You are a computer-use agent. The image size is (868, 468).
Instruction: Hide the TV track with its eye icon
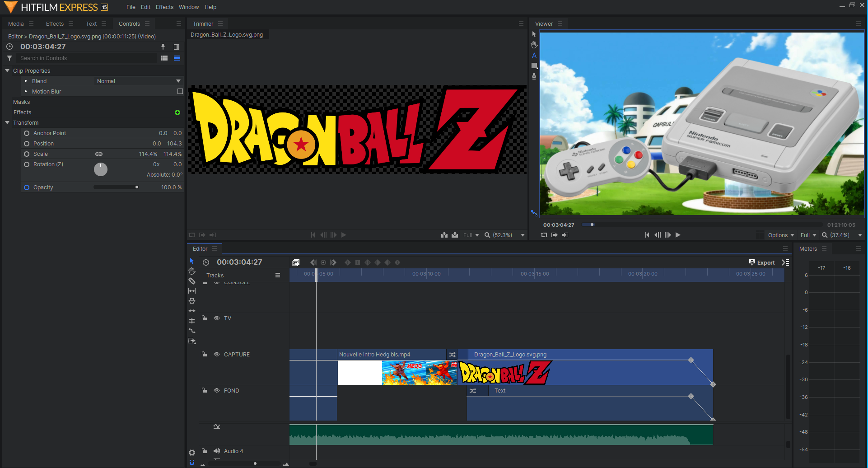pos(217,318)
